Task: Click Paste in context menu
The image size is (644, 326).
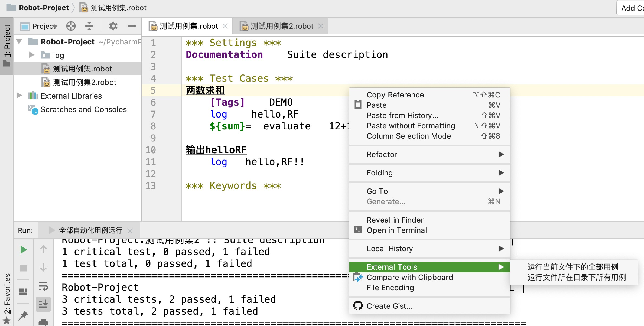Action: pos(430,105)
